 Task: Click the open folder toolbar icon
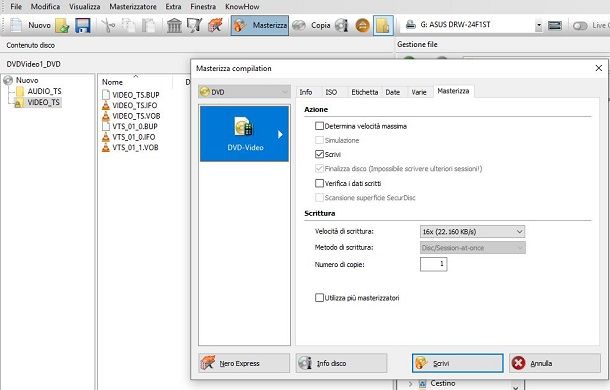[62, 26]
